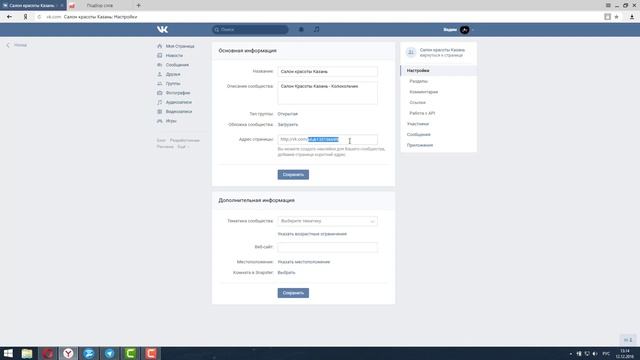This screenshot has height=360, width=640.
Task: Open Аудиозаписи in the left menu
Action: click(x=179, y=102)
